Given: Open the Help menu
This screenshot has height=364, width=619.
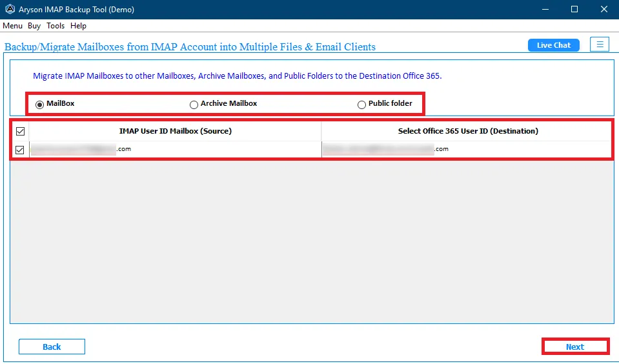Looking at the screenshot, I should tap(78, 26).
